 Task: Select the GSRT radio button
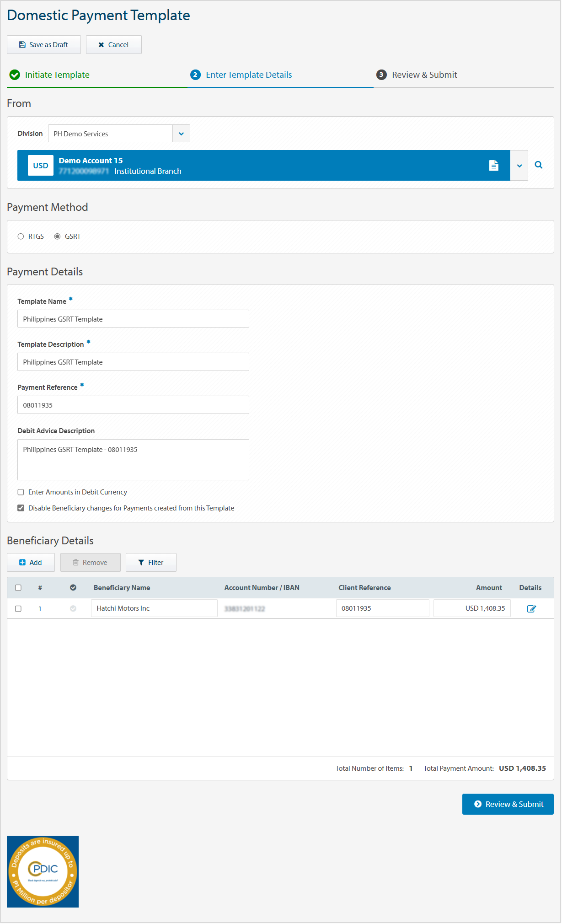click(x=58, y=236)
